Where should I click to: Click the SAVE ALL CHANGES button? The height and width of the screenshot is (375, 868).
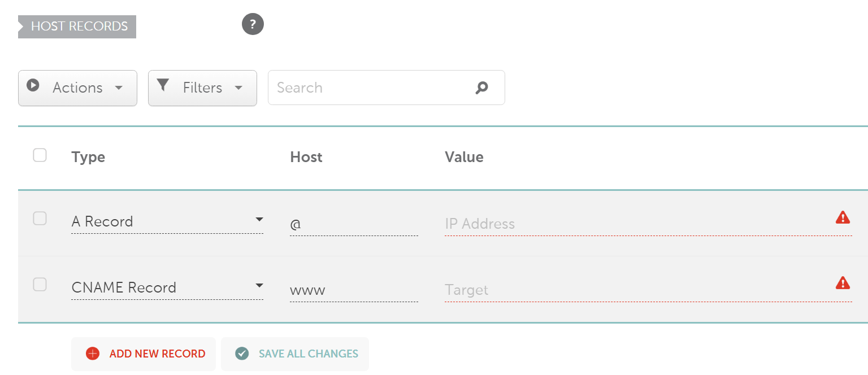(x=294, y=354)
